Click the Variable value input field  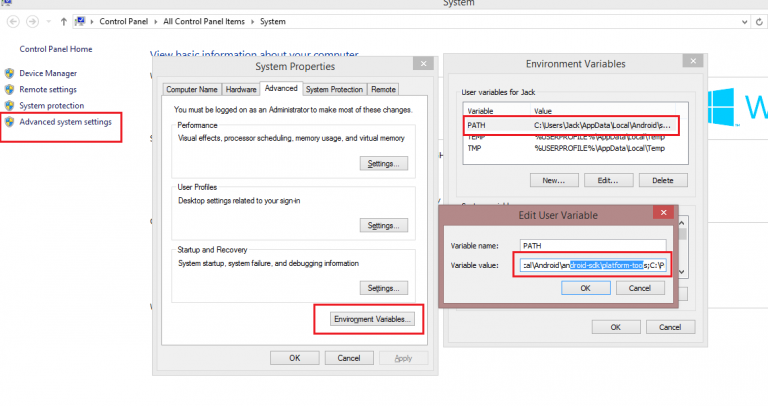(x=594, y=266)
